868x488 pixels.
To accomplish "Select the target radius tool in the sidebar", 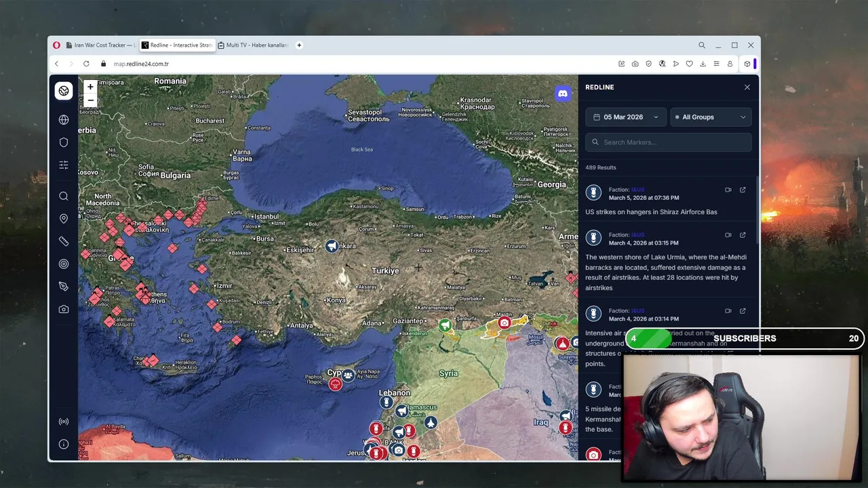I will click(x=64, y=264).
